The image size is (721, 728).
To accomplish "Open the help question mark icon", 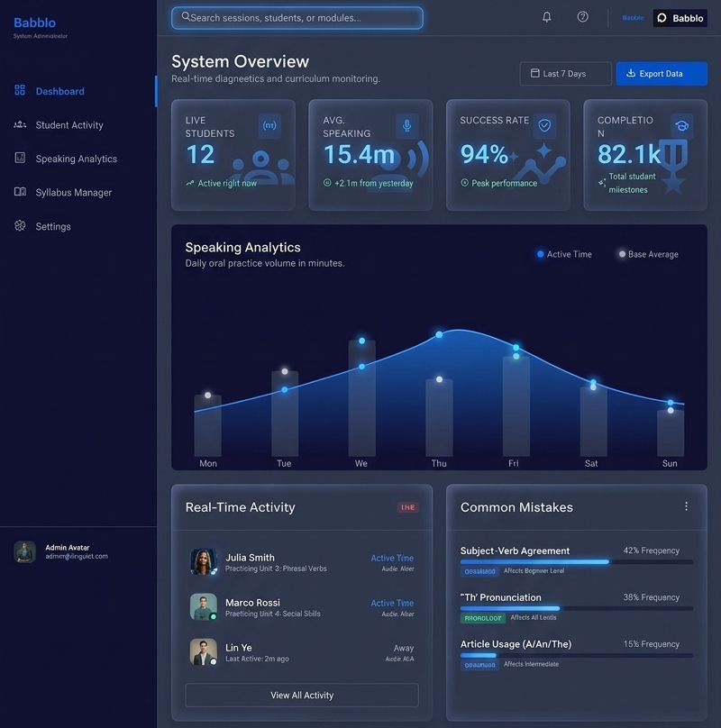I will [582, 17].
